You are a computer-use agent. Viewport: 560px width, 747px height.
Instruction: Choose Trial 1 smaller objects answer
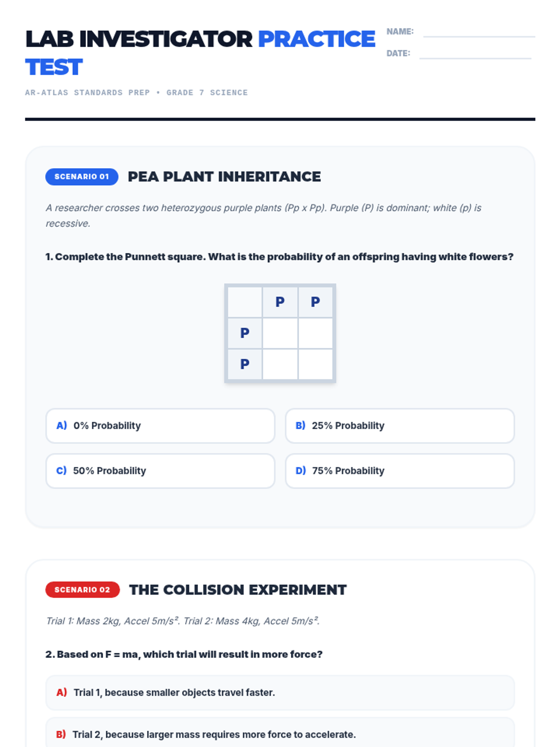point(280,692)
